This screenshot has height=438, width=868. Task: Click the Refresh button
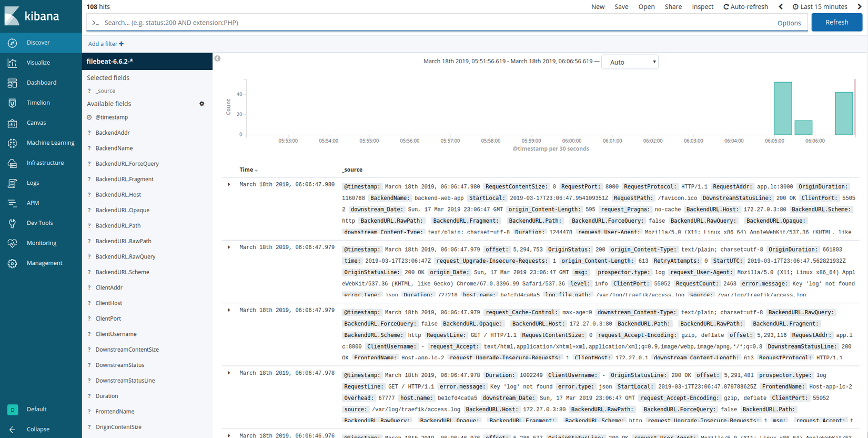click(x=837, y=22)
